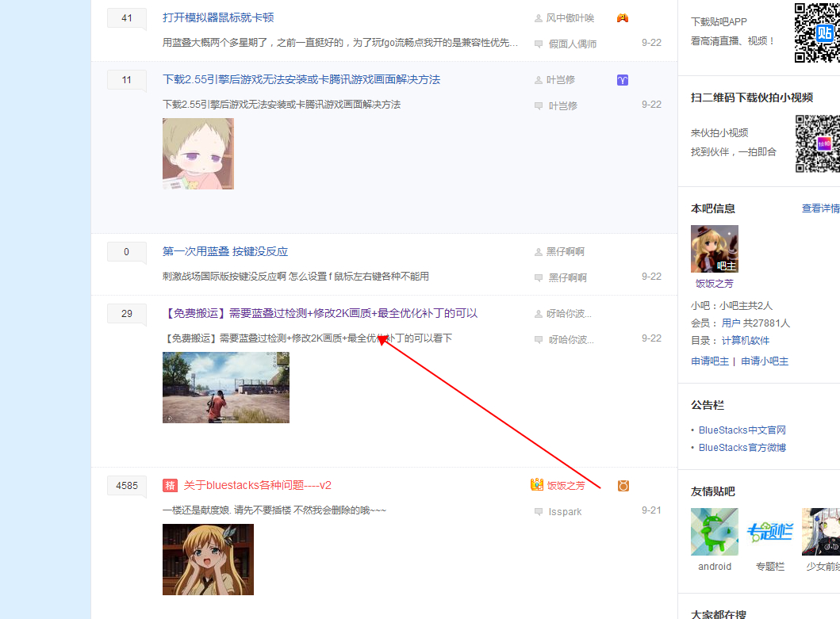Open the 少女前线 friend bar avatar
Screen dimensions: 840x619
(821, 532)
